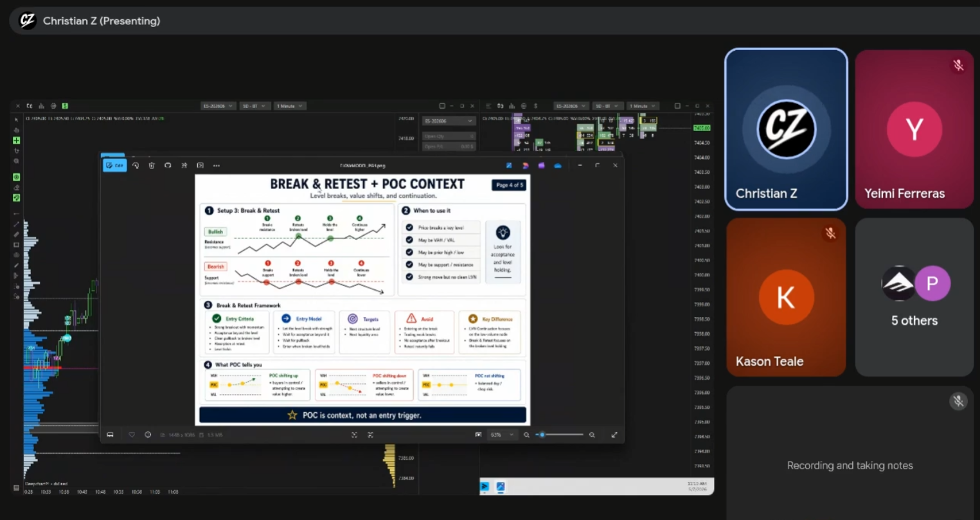This screenshot has height=520, width=980.
Task: Click the green plus crosshair tool in sidebar
Action: 17,140
